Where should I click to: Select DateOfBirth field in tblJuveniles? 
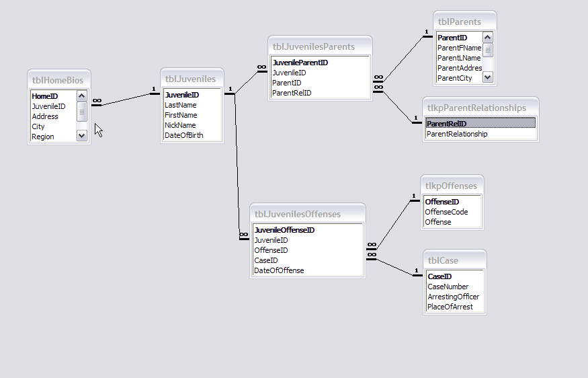coord(192,135)
